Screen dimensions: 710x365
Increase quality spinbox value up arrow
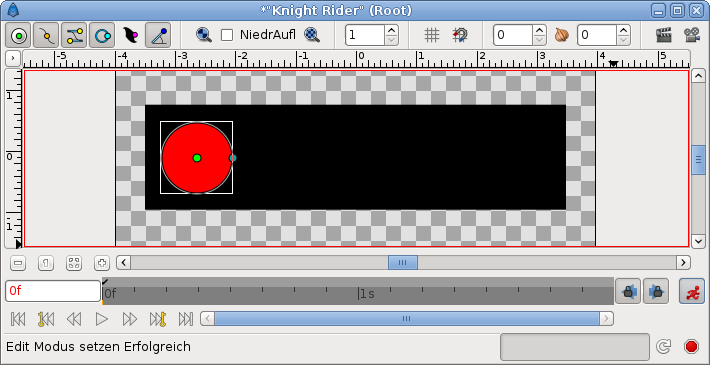[392, 30]
